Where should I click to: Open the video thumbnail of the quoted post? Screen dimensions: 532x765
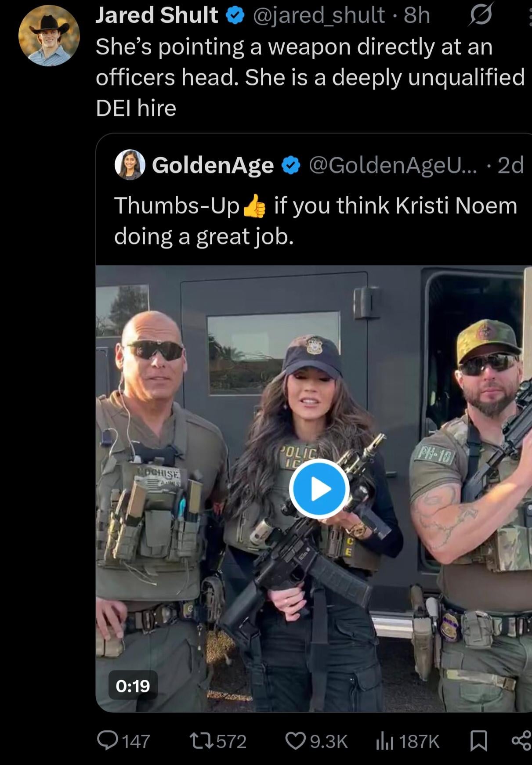click(x=314, y=488)
